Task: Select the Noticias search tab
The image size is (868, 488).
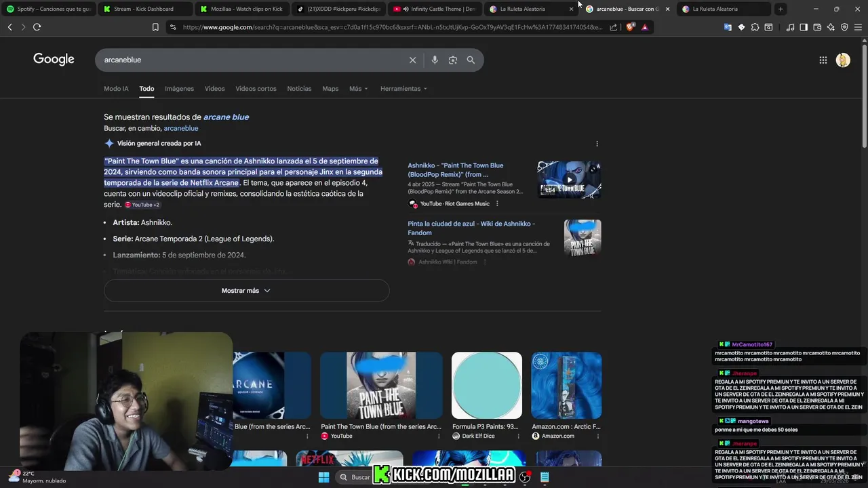Action: click(299, 89)
